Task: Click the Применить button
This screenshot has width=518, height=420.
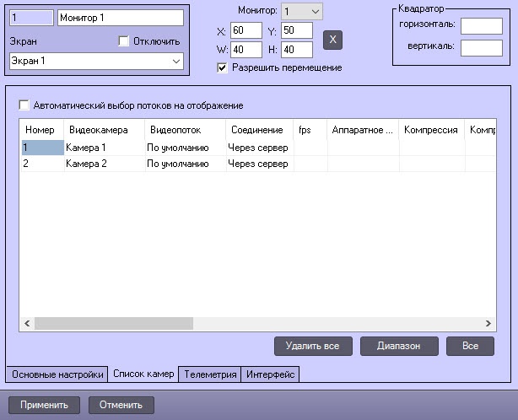Action: pos(44,405)
